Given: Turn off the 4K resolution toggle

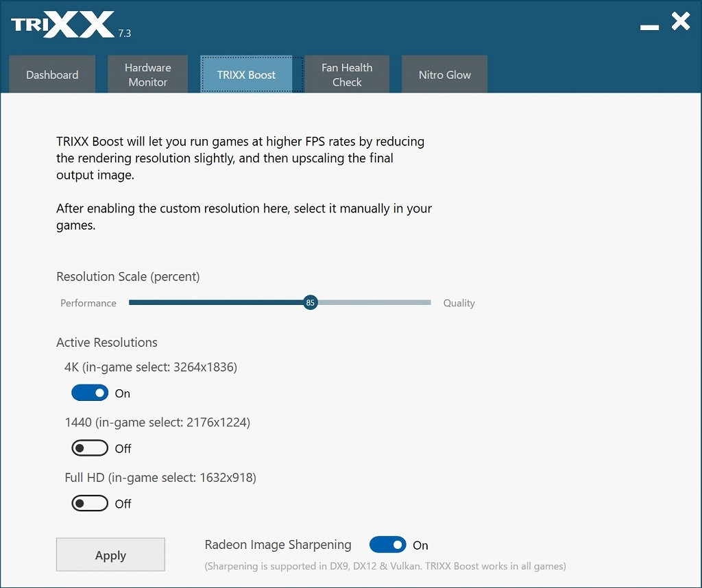Looking at the screenshot, I should (x=90, y=393).
